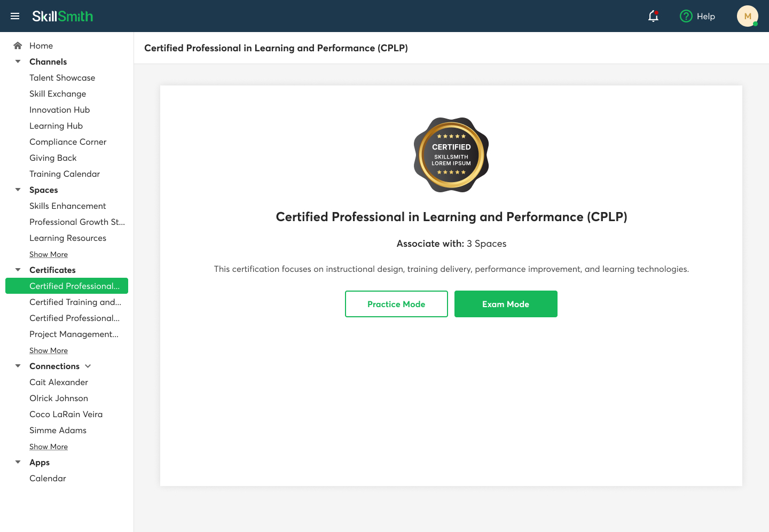Viewport: 769px width, 532px height.
Task: Click Show More under Spaces
Action: [x=49, y=254]
